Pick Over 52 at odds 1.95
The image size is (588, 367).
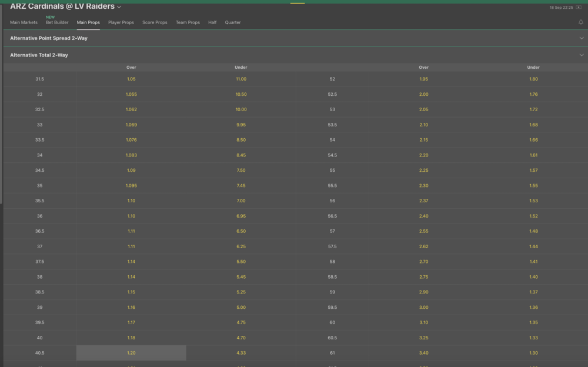click(423, 79)
